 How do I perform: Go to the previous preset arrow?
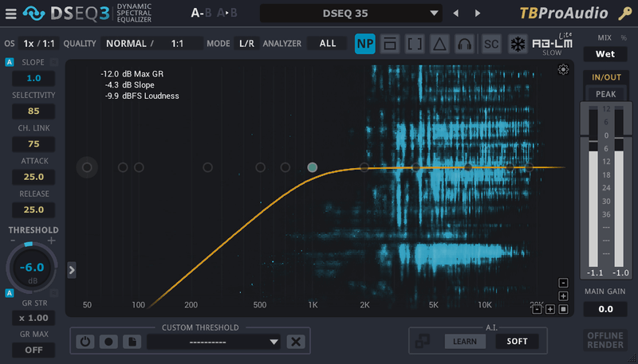455,14
